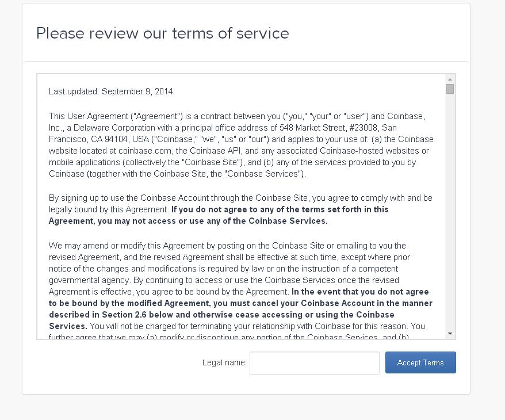Click the "Legal name:" label
Image resolution: width=505 pixels, height=420 pixels.
coord(224,362)
